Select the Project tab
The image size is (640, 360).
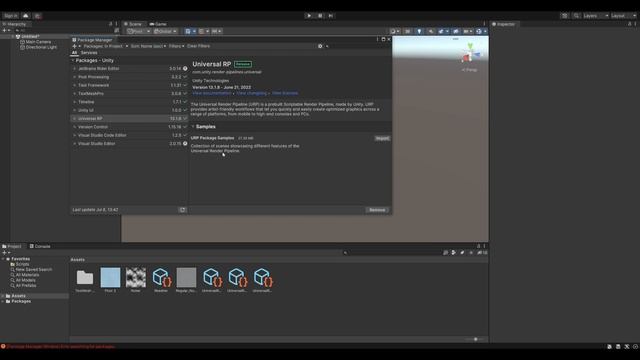pyautogui.click(x=12, y=246)
